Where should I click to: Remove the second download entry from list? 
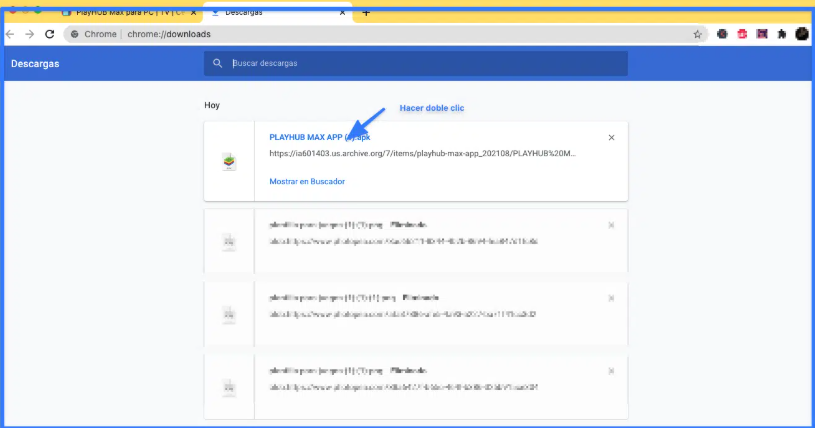pos(611,225)
